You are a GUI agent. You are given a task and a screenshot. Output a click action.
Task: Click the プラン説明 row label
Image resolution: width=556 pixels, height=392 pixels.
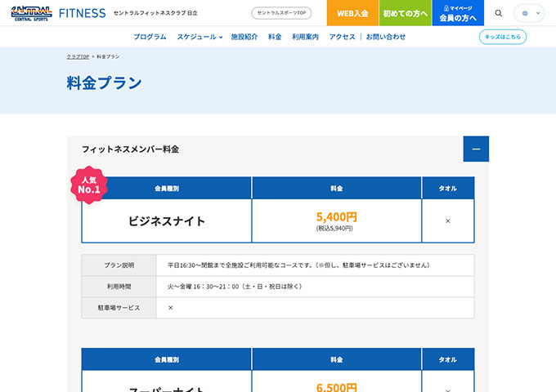pos(119,265)
